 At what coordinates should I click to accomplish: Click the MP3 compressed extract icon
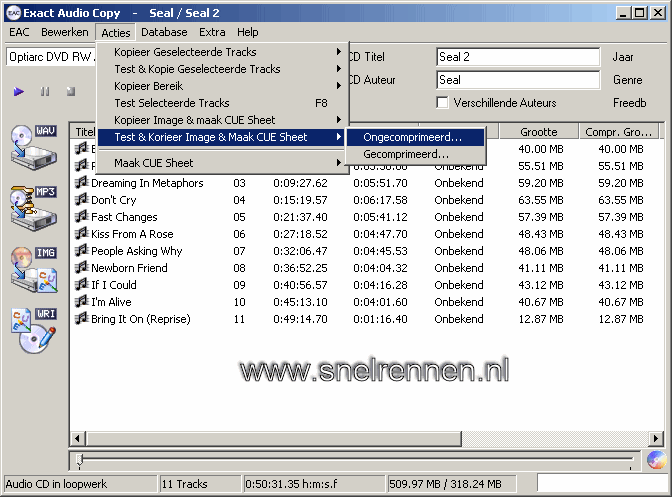tap(34, 208)
